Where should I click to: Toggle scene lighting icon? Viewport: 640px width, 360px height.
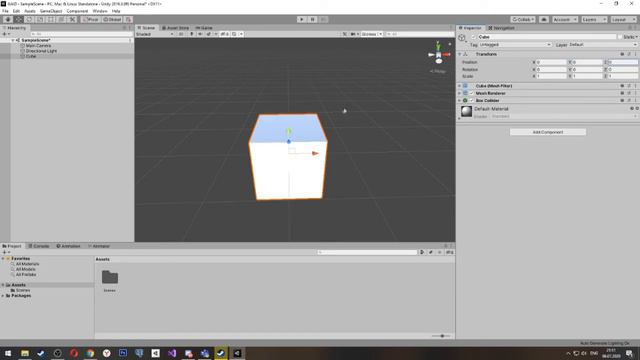click(191, 34)
